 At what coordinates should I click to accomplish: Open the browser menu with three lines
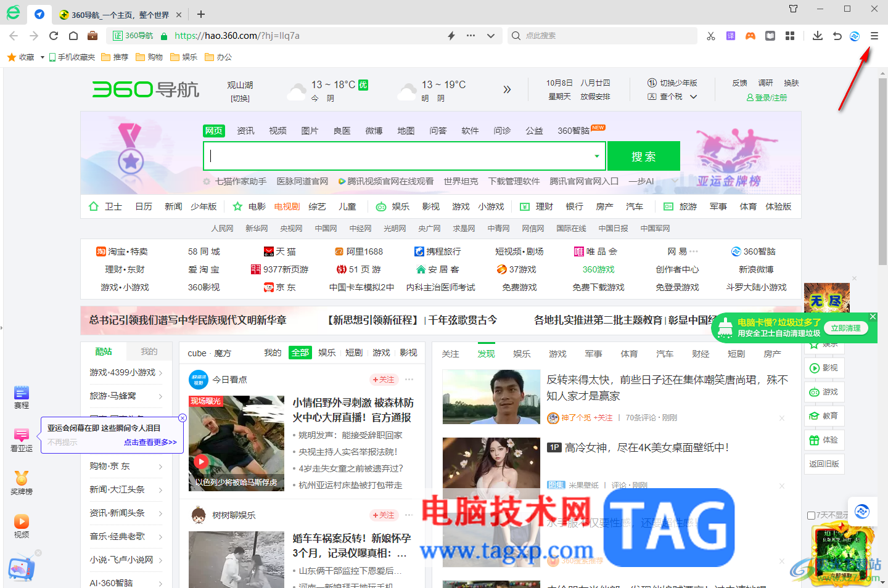[874, 35]
